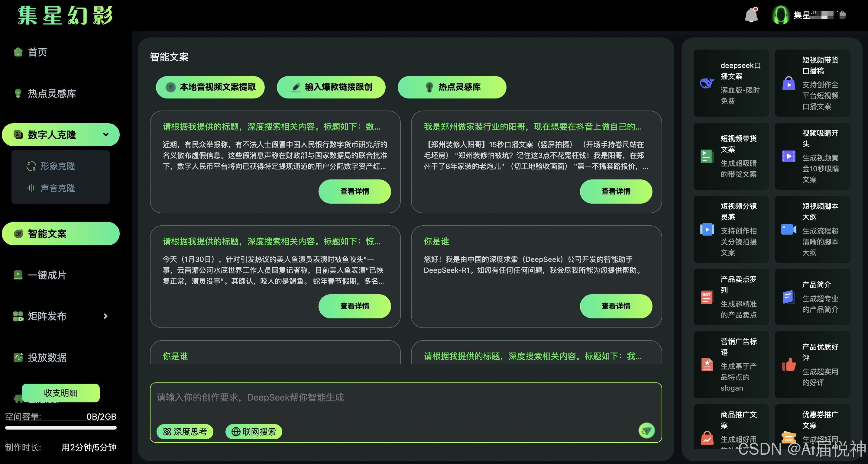Screen dimensions: 868x464
Task: Click 本地音视频文案提取 button
Action: [210, 87]
